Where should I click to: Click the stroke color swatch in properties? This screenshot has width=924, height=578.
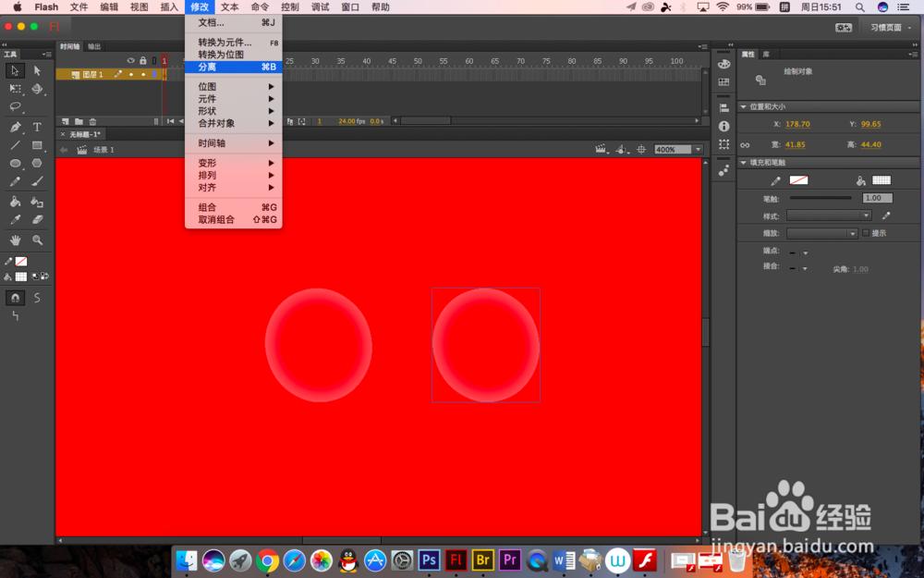798,180
